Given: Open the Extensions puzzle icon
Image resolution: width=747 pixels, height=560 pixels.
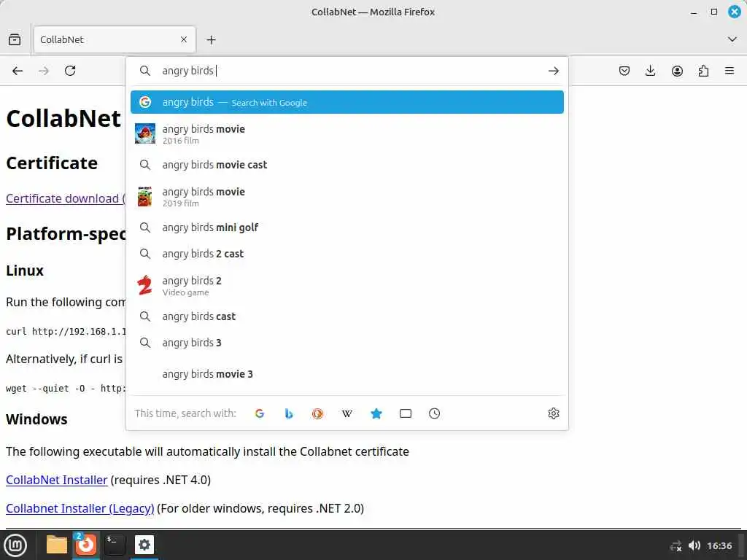Looking at the screenshot, I should [x=703, y=71].
